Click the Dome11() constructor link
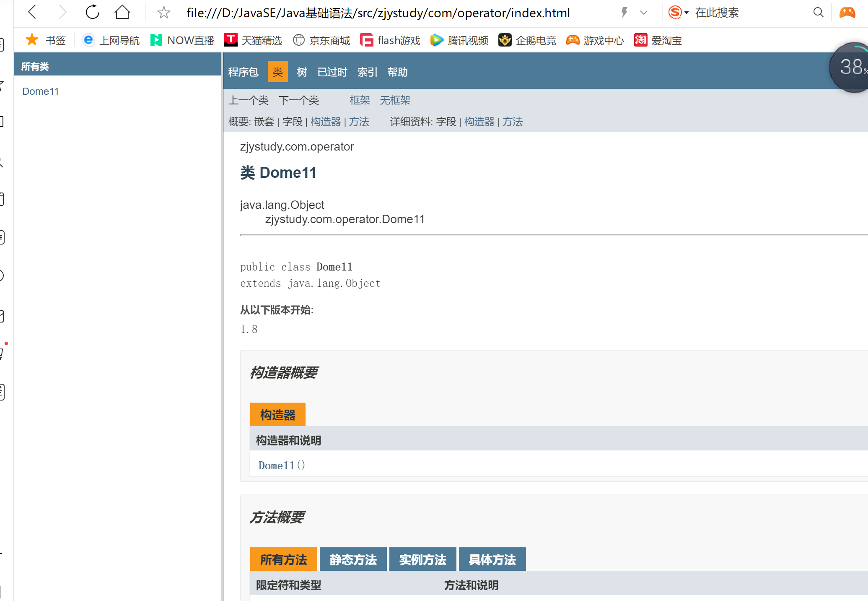This screenshot has height=601, width=868. pos(277,466)
